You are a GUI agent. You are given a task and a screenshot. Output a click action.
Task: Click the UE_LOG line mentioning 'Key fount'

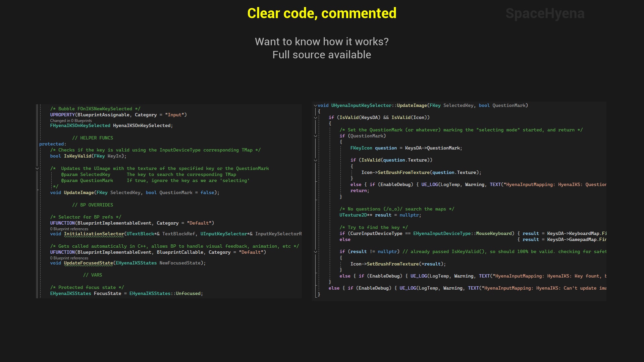click(473, 276)
